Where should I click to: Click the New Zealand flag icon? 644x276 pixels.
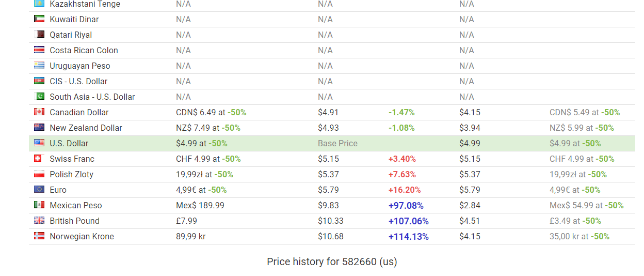pos(39,128)
